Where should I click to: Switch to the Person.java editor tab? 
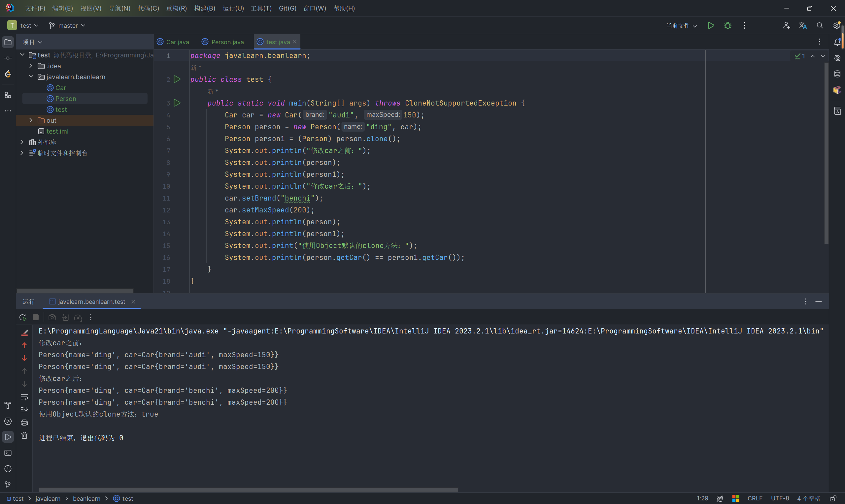pyautogui.click(x=227, y=42)
